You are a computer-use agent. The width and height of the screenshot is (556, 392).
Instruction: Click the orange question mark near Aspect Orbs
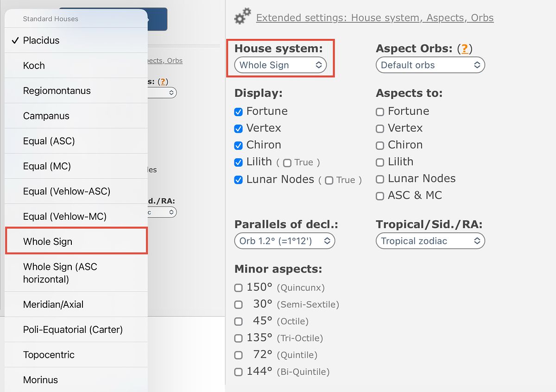[464, 49]
